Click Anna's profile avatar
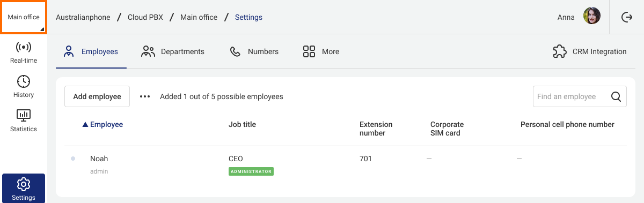 click(592, 17)
